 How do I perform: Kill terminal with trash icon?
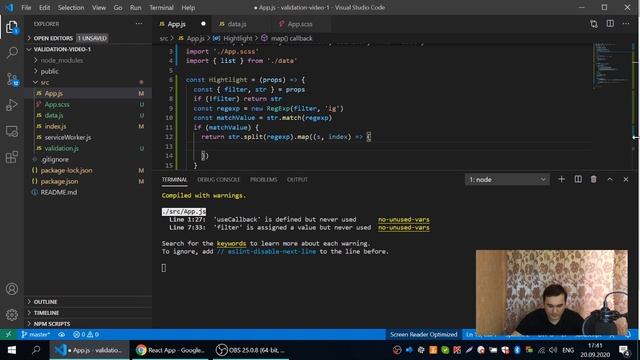click(593, 179)
